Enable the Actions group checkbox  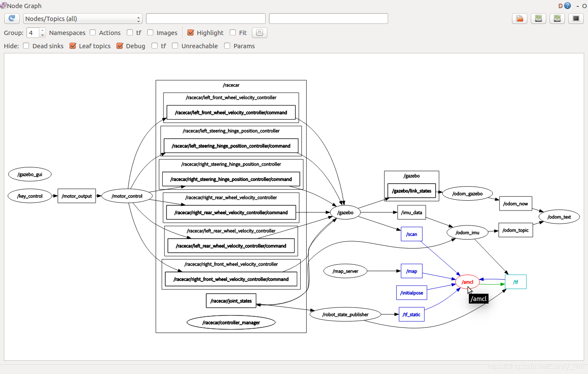click(93, 32)
